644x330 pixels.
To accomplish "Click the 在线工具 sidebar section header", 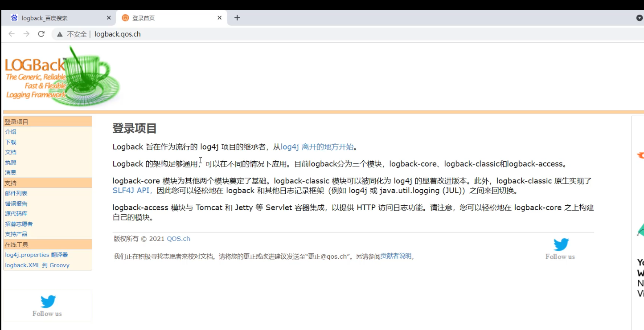I will coord(48,244).
